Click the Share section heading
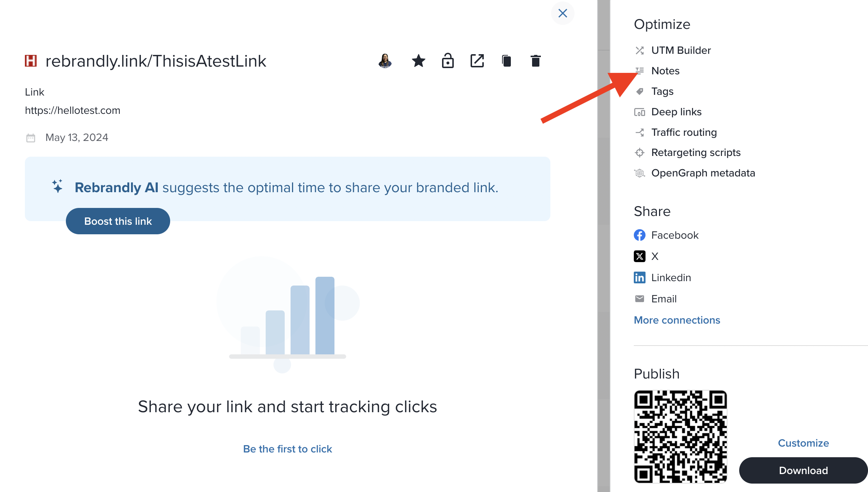Screen dimensions: 868x492 (x=652, y=211)
